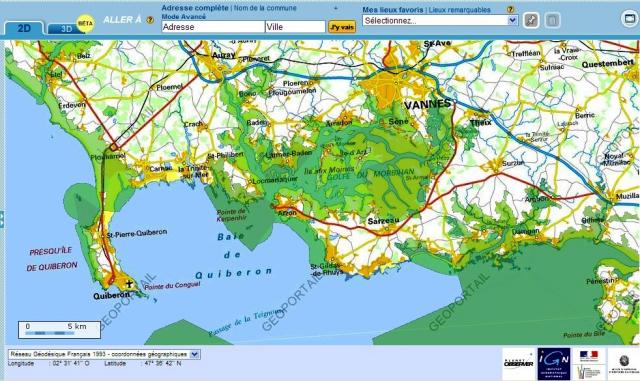Click the Auray label on the map
The width and height of the screenshot is (640, 381).
pos(223,55)
